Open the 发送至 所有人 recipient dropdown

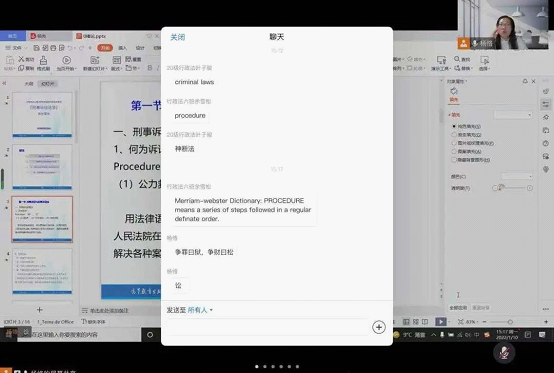click(x=200, y=310)
